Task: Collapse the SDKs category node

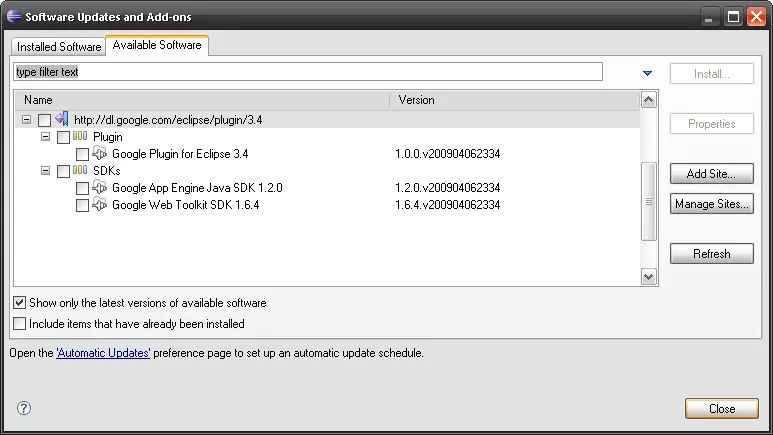Action: (x=45, y=171)
